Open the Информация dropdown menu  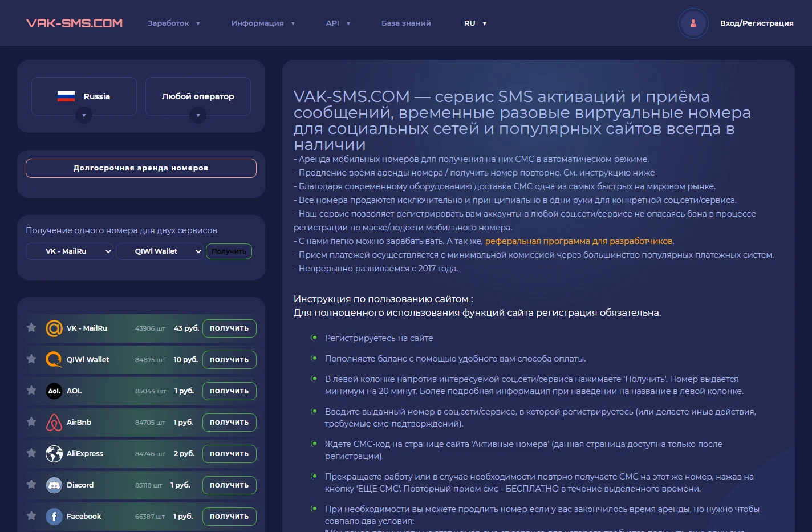tap(263, 23)
